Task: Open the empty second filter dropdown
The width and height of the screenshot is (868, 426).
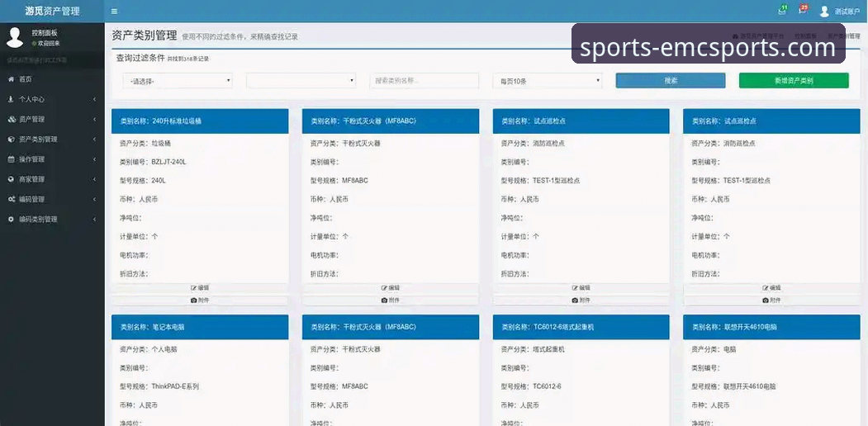Action: click(301, 81)
